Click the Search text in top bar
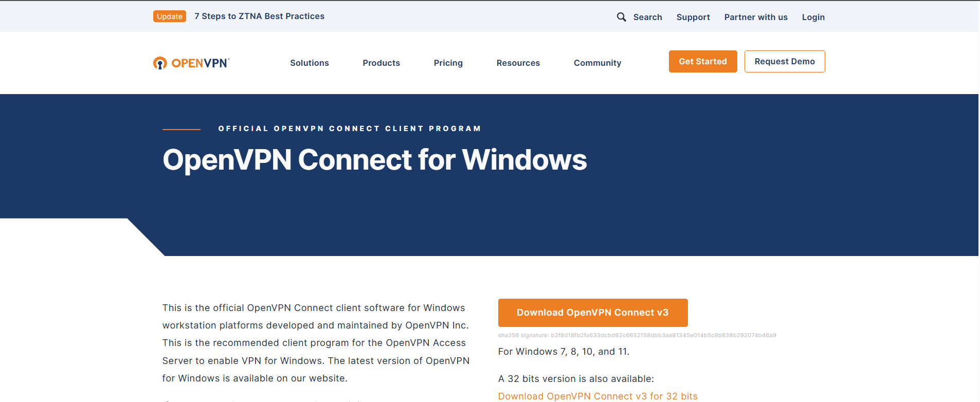Viewport: 980px width, 402px height. pyautogui.click(x=647, y=17)
